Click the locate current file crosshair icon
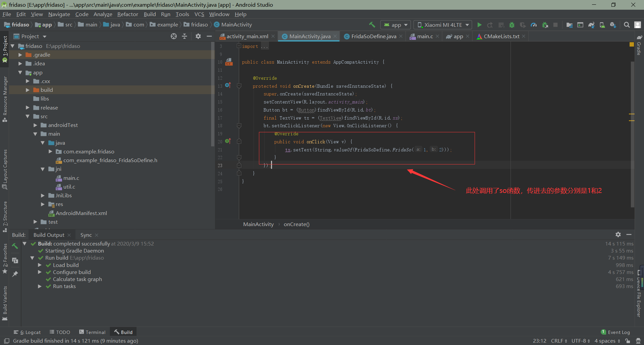Screen dimensions: 644x345 (173, 36)
